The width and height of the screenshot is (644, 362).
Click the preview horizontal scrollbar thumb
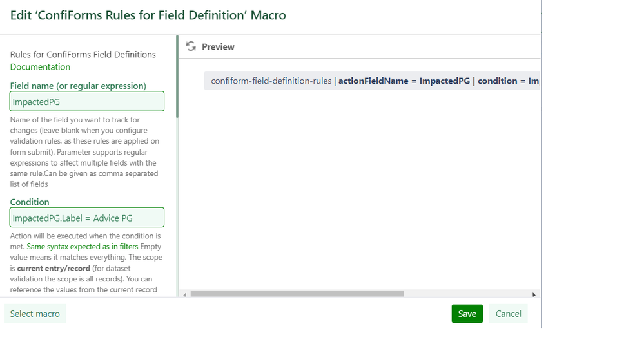pos(297,294)
